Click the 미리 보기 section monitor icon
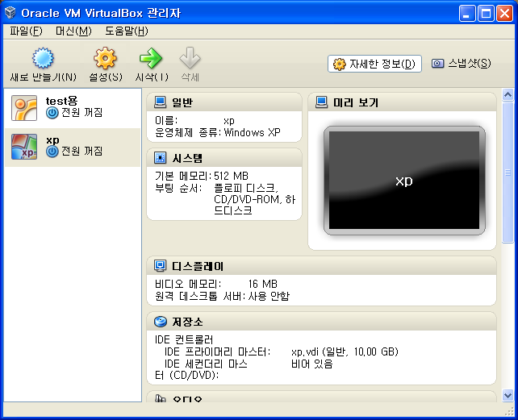The height and width of the screenshot is (420, 518). point(321,102)
